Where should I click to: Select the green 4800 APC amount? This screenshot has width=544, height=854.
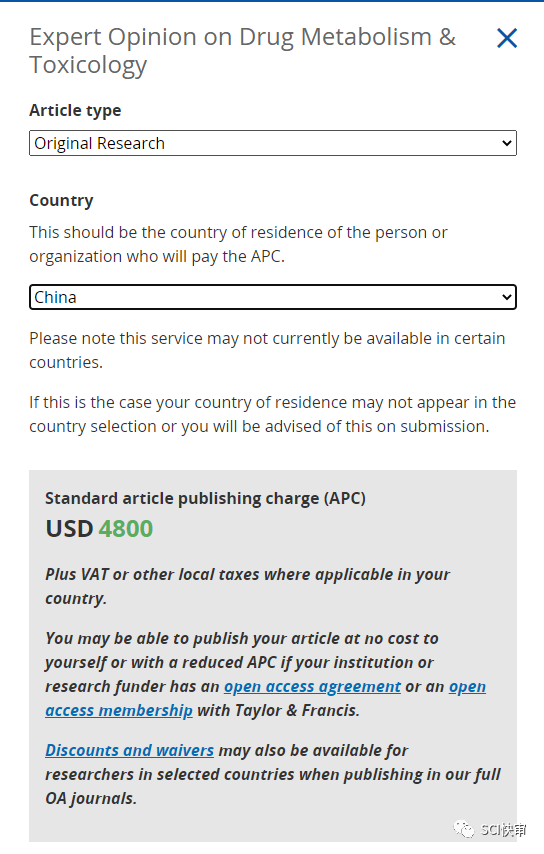point(126,529)
